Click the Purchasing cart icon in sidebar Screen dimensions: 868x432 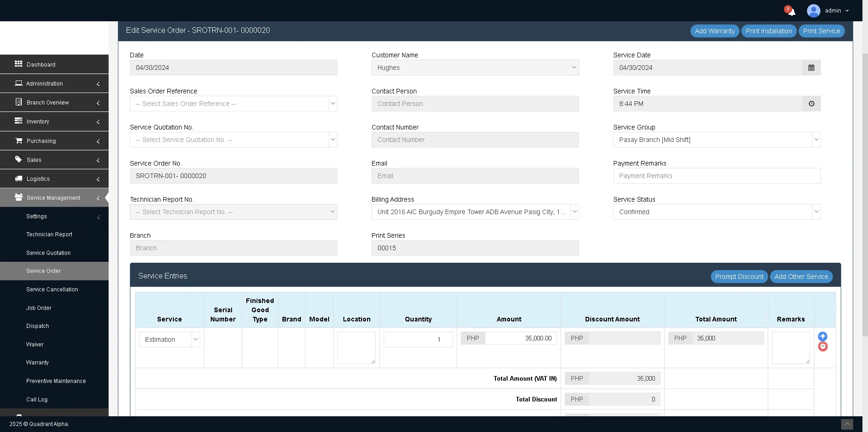(18, 141)
